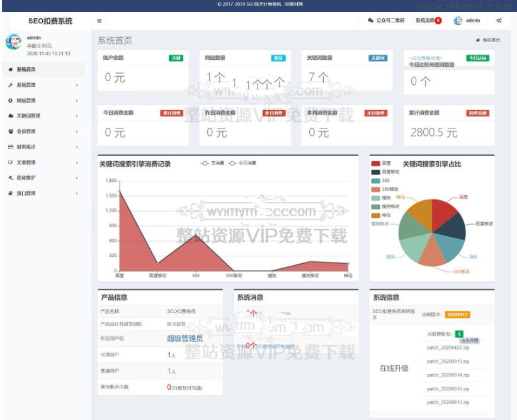Open the admin account menu at top
Viewport: 517px width, 420px height.
467,20
